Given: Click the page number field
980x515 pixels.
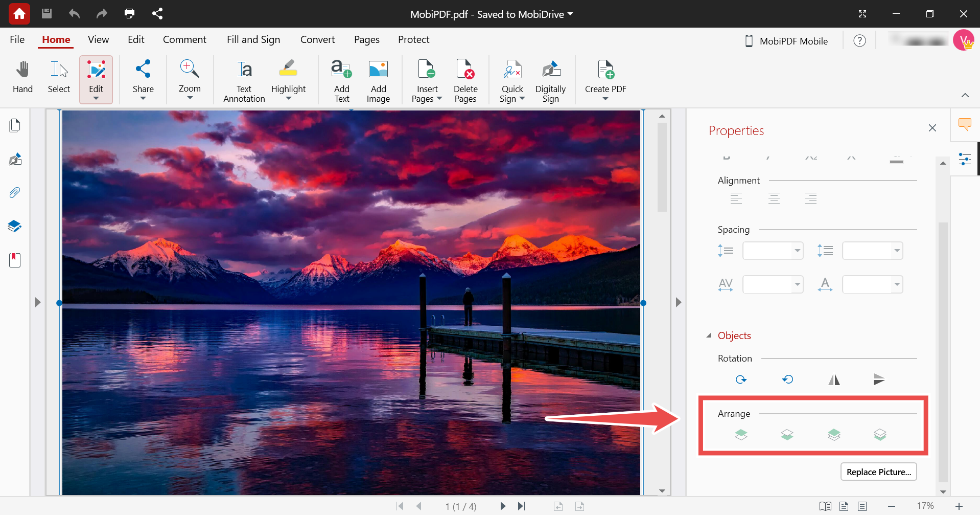Looking at the screenshot, I should coord(461,506).
